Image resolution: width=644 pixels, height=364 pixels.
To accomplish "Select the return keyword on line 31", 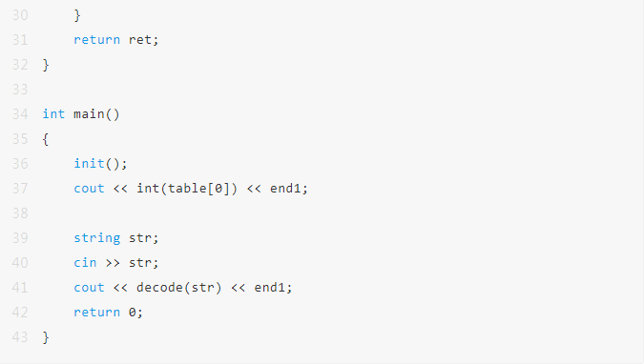I will pyautogui.click(x=97, y=40).
